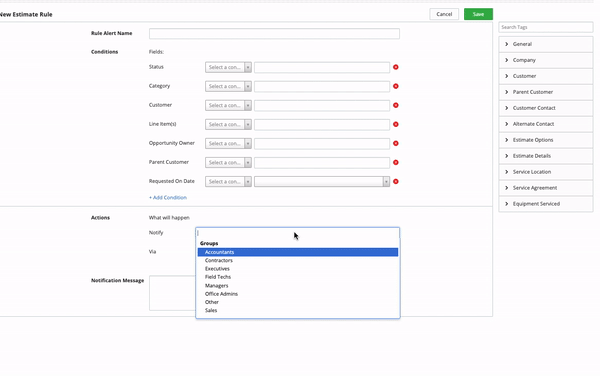Expand the Company tags section
Image resolution: width=600 pixels, height=376 pixels.
pyautogui.click(x=546, y=60)
